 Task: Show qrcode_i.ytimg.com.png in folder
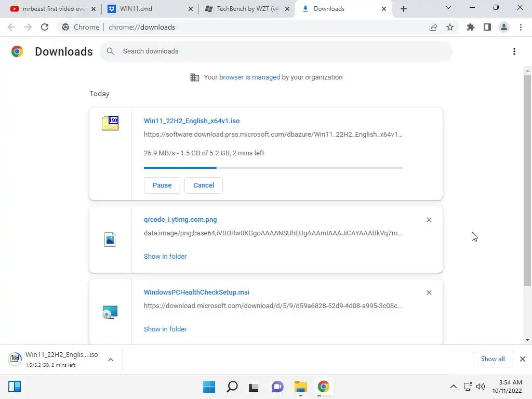pyautogui.click(x=165, y=257)
